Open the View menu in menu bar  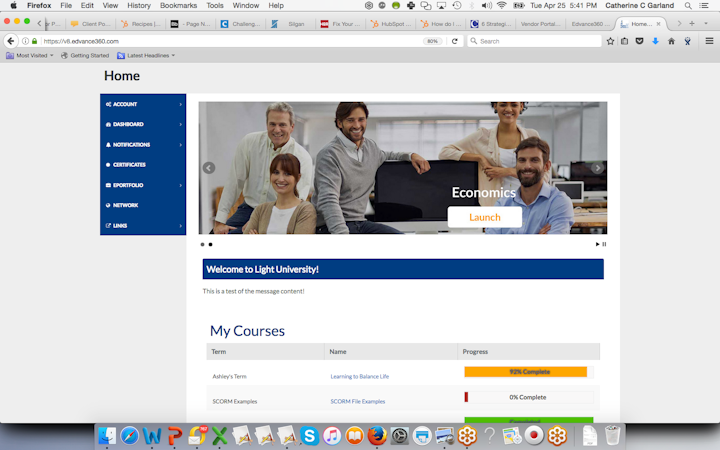tap(110, 6)
